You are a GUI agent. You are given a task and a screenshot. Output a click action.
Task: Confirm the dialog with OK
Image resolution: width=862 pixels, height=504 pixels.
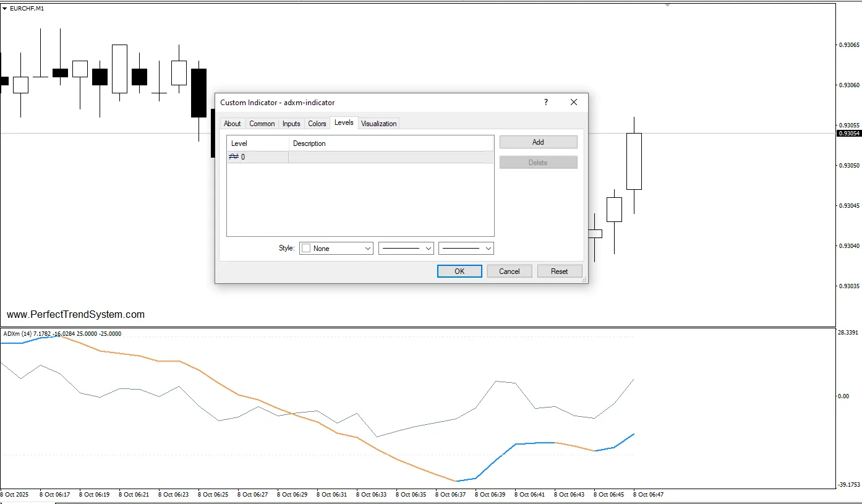(x=459, y=271)
